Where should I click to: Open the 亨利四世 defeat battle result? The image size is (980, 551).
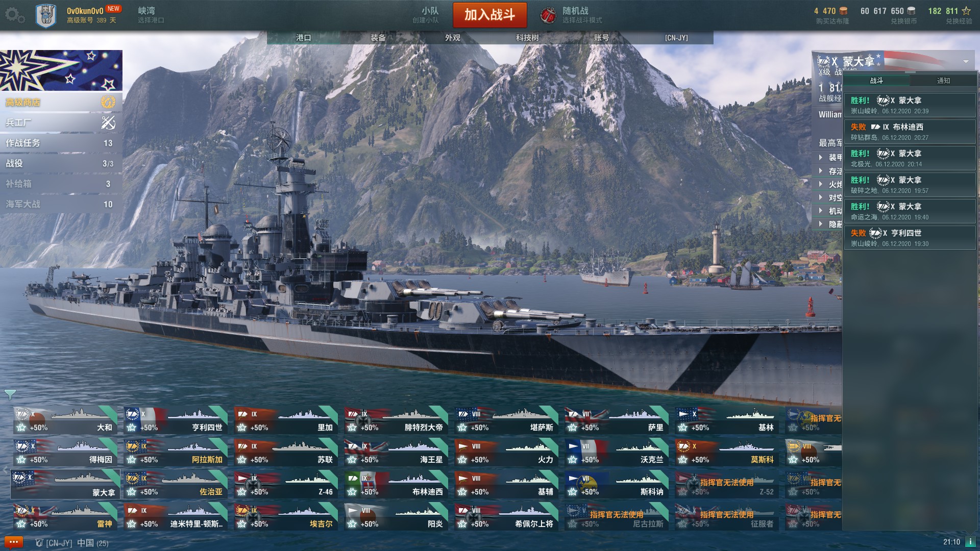[910, 238]
